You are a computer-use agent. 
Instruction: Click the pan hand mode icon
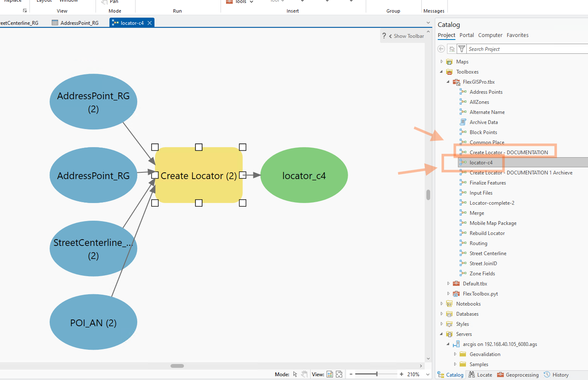click(304, 374)
